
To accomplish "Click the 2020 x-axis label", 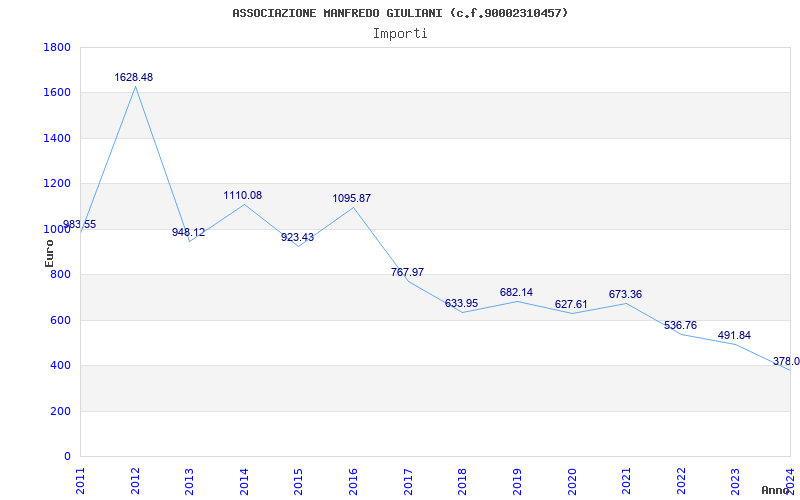I will [572, 482].
